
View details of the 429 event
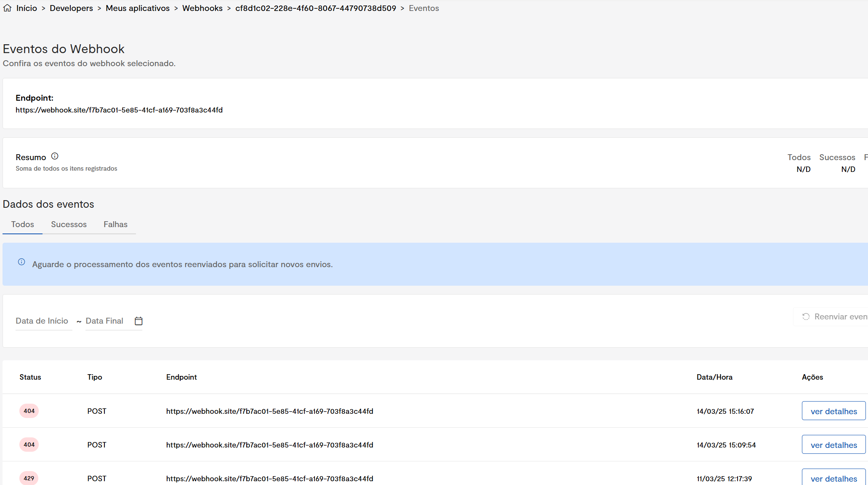[833, 479]
